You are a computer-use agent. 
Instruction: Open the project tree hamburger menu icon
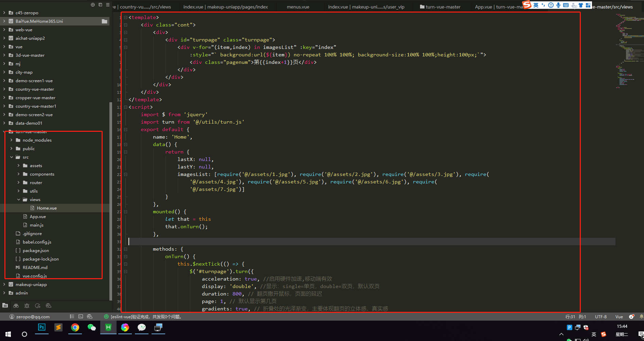(x=108, y=5)
